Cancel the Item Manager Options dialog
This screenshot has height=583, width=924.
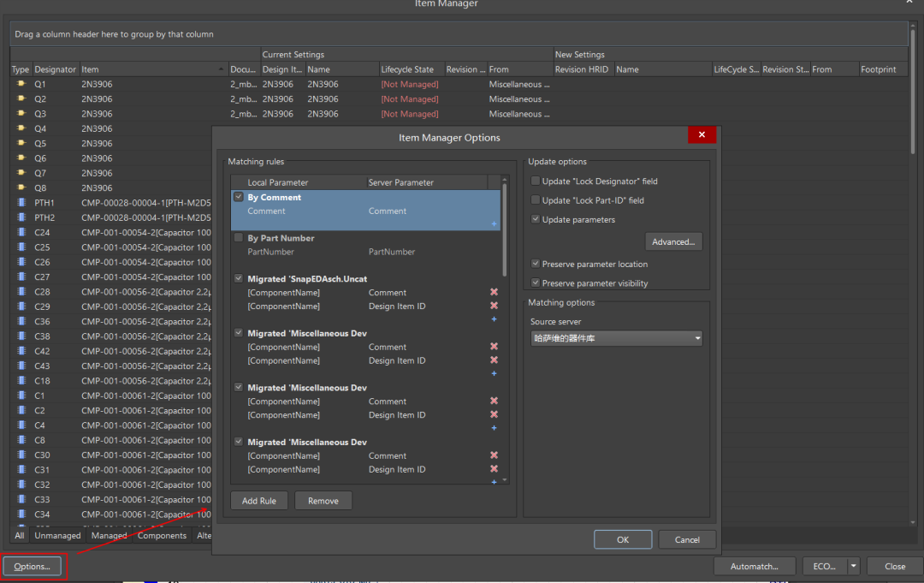(687, 539)
